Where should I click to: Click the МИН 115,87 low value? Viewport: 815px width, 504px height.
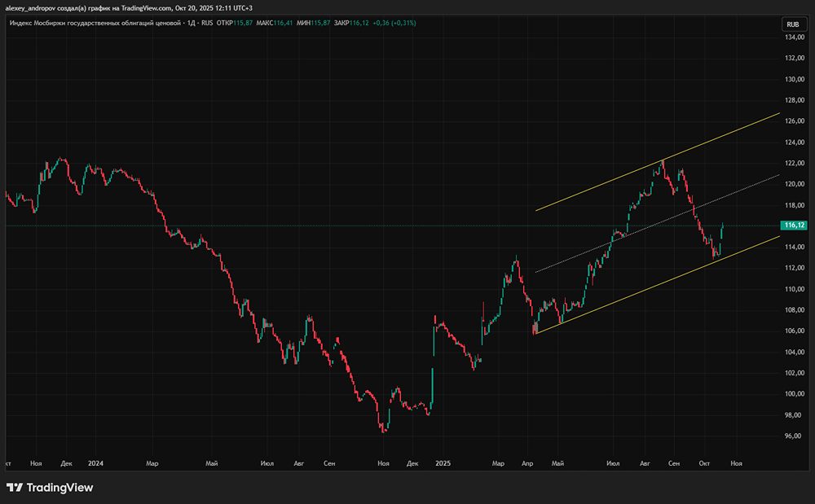314,23
